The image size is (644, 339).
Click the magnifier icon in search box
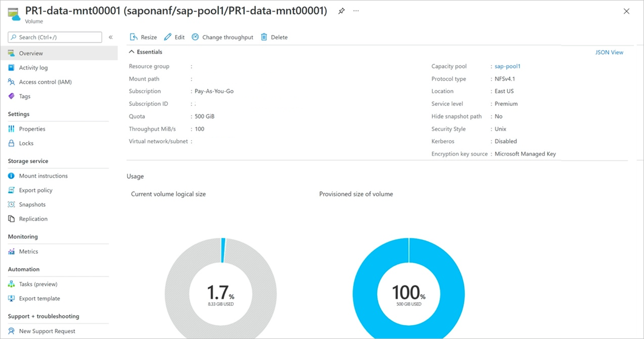[x=14, y=37]
